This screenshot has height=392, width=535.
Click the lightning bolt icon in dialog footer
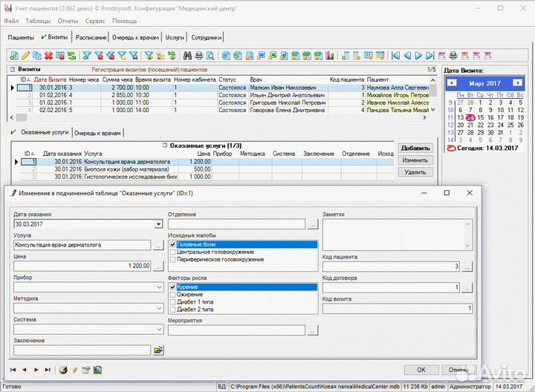(x=74, y=369)
